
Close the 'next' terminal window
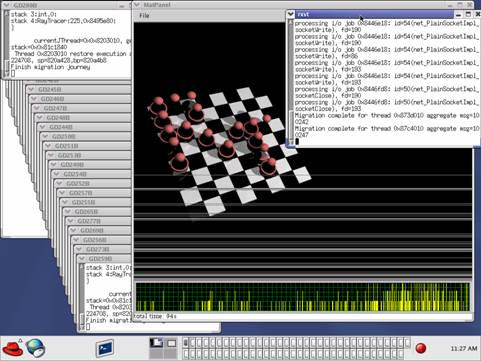477,14
